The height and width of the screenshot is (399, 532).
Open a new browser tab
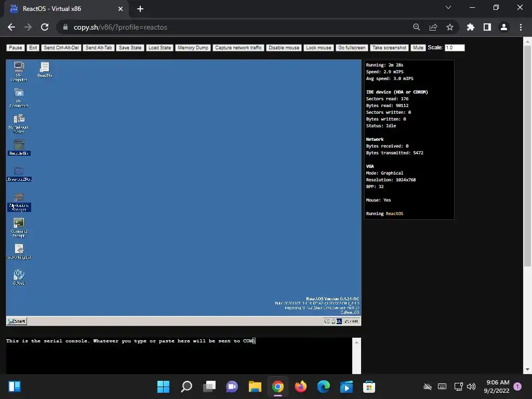point(140,9)
